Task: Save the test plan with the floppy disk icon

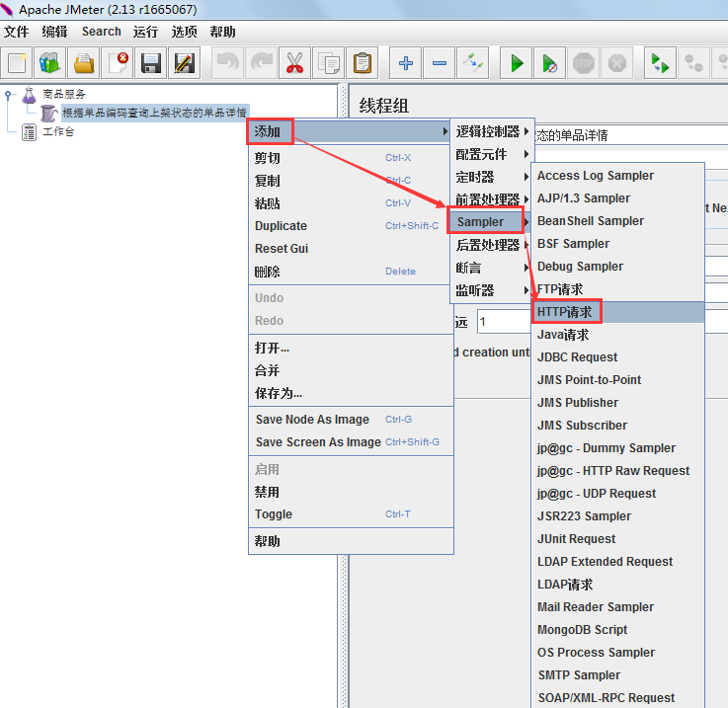Action: [151, 63]
